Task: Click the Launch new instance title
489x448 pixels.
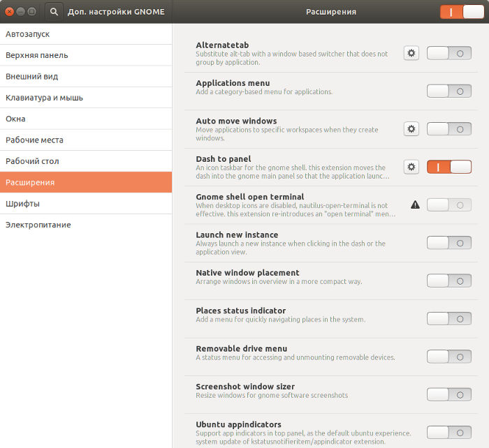Action: tap(237, 235)
